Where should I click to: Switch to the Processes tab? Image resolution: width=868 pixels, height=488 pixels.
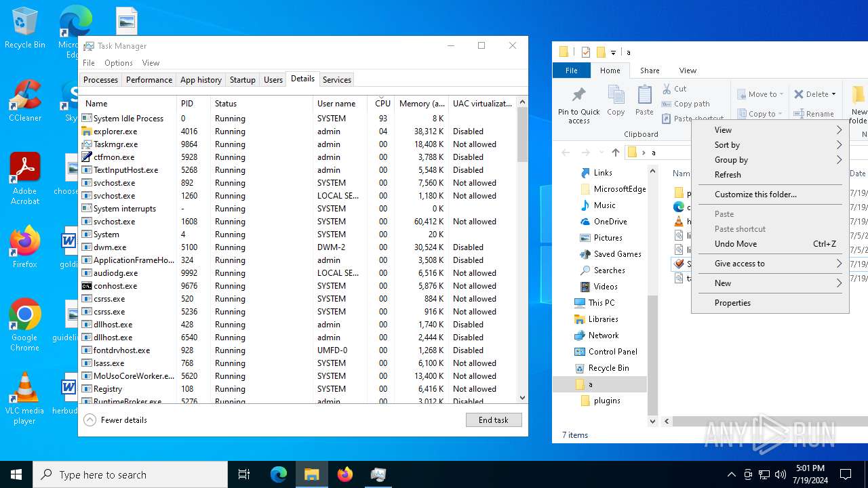pyautogui.click(x=100, y=80)
